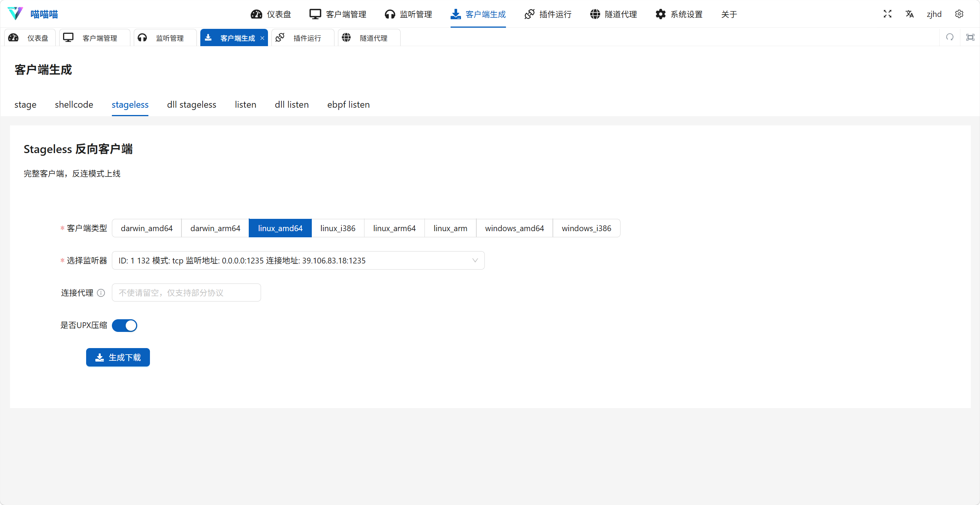980x505 pixels.
Task: Select the stage generation tab
Action: point(25,105)
